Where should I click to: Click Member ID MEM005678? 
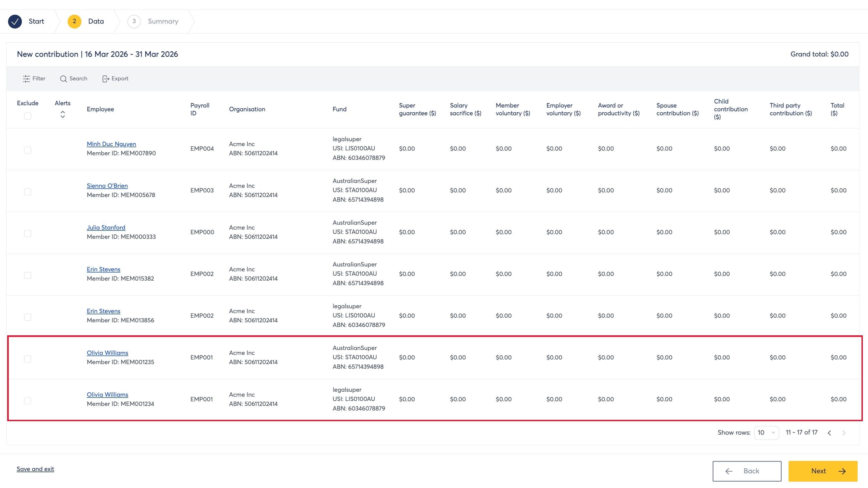121,195
